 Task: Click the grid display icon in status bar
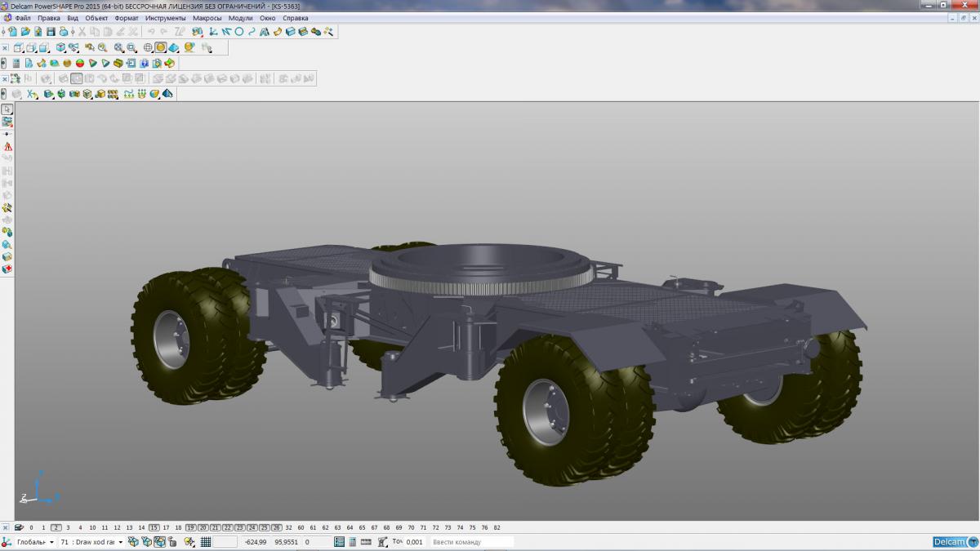tap(206, 542)
